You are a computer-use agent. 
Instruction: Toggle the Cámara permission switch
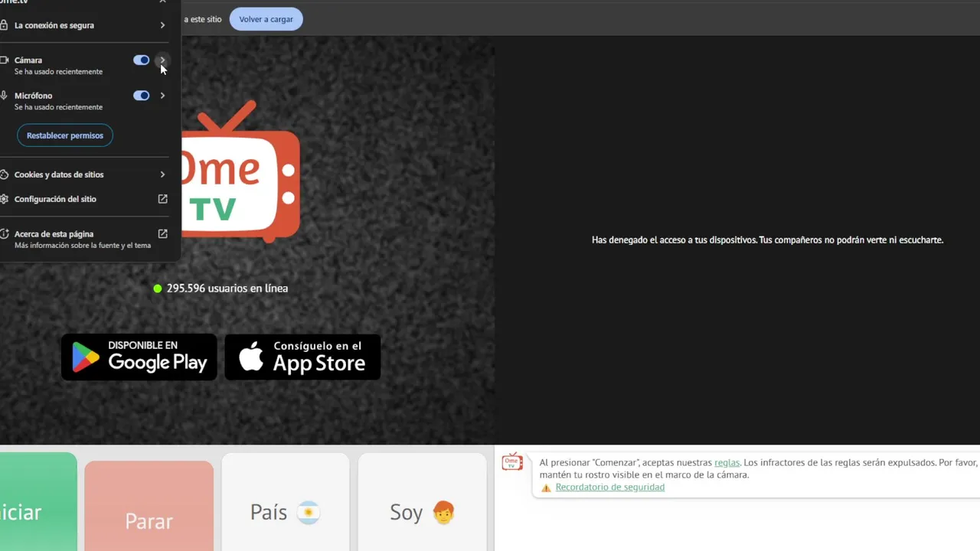(x=141, y=60)
